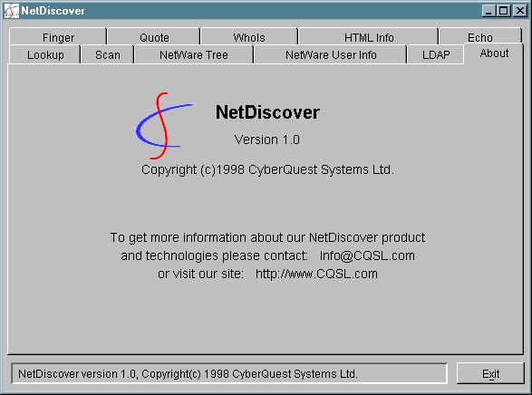
Task: Select the NetWare Tree tab
Action: tap(194, 54)
